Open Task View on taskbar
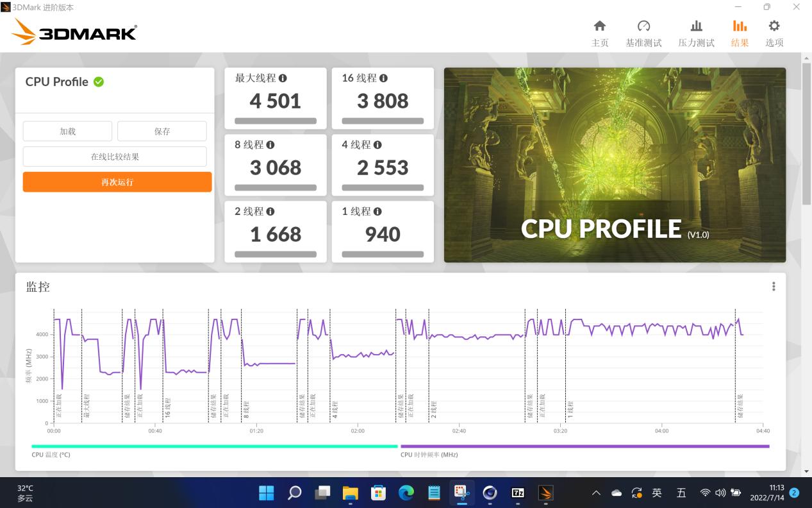The height and width of the screenshot is (508, 812). [x=322, y=493]
